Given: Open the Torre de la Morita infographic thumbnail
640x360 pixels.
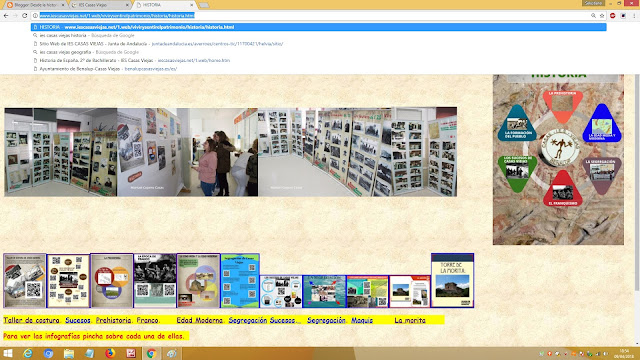Looking at the screenshot, I should click(452, 280).
